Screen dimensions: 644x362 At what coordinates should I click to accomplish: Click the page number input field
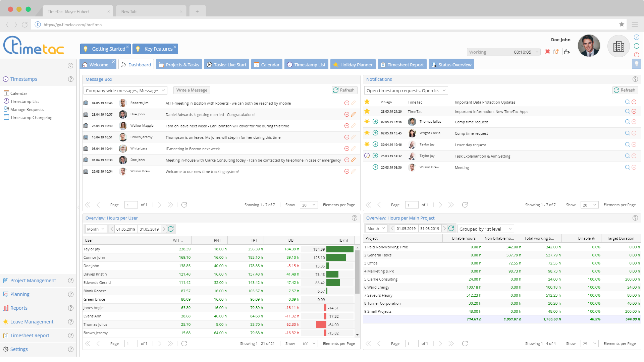pyautogui.click(x=129, y=205)
